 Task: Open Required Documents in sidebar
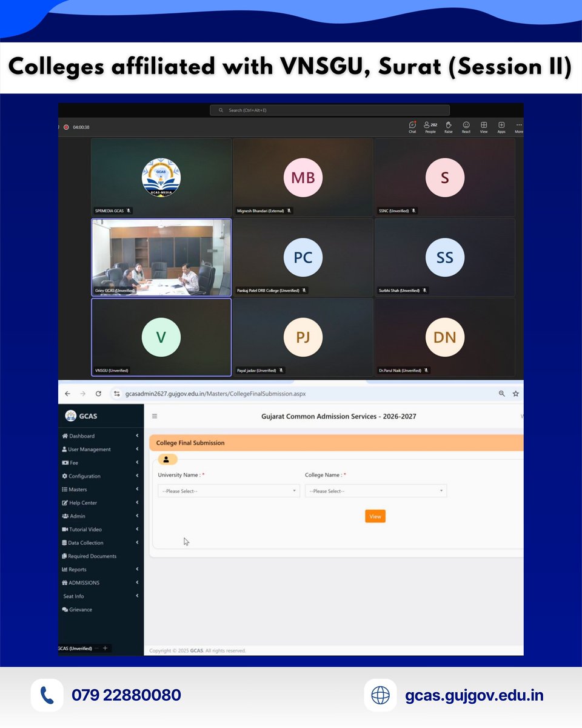tap(89, 556)
